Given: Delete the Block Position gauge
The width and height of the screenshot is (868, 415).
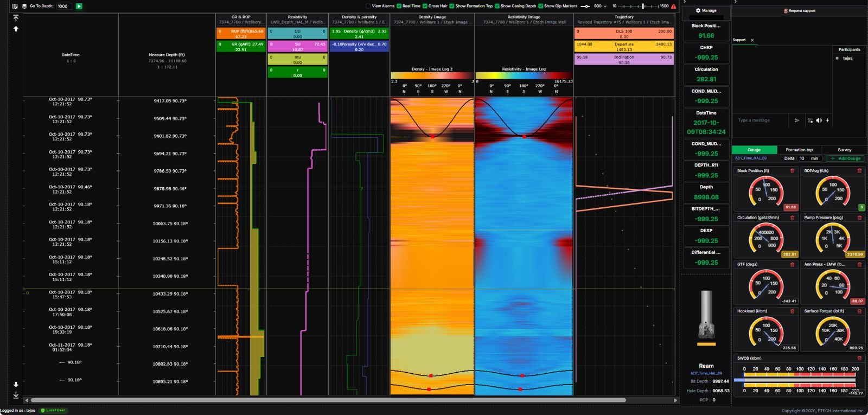Looking at the screenshot, I should pos(792,171).
